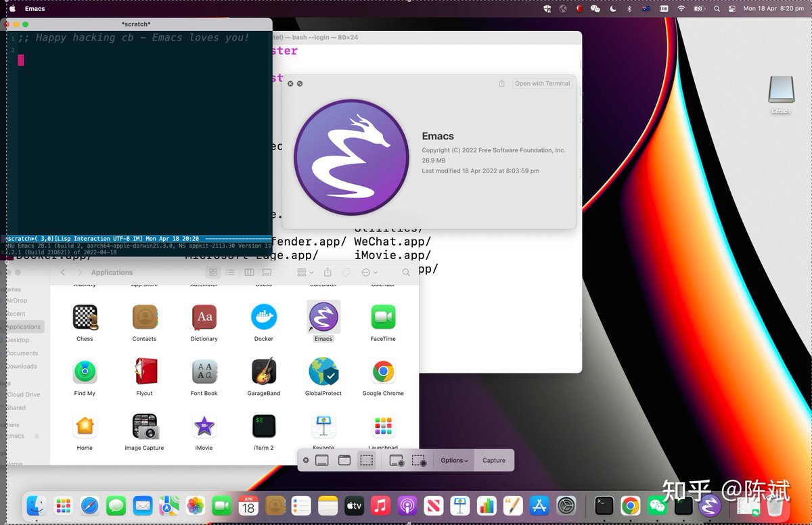Select the GlobalProtect app icon

pyautogui.click(x=323, y=371)
